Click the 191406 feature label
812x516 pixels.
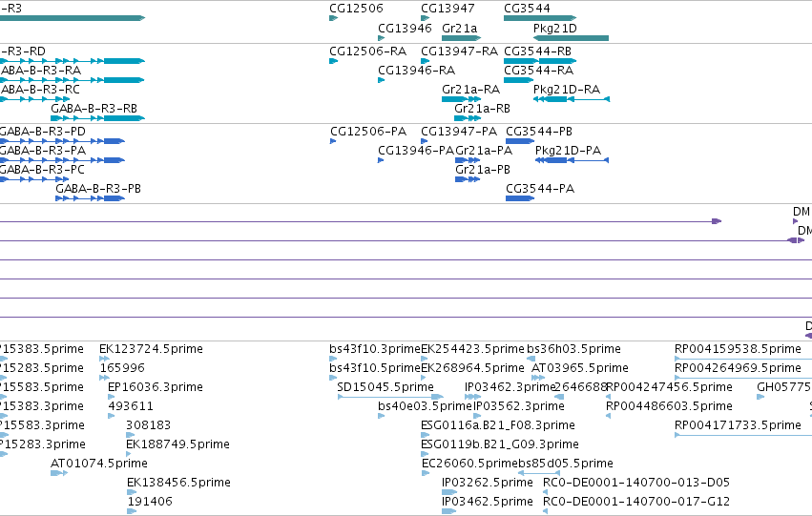coord(150,502)
